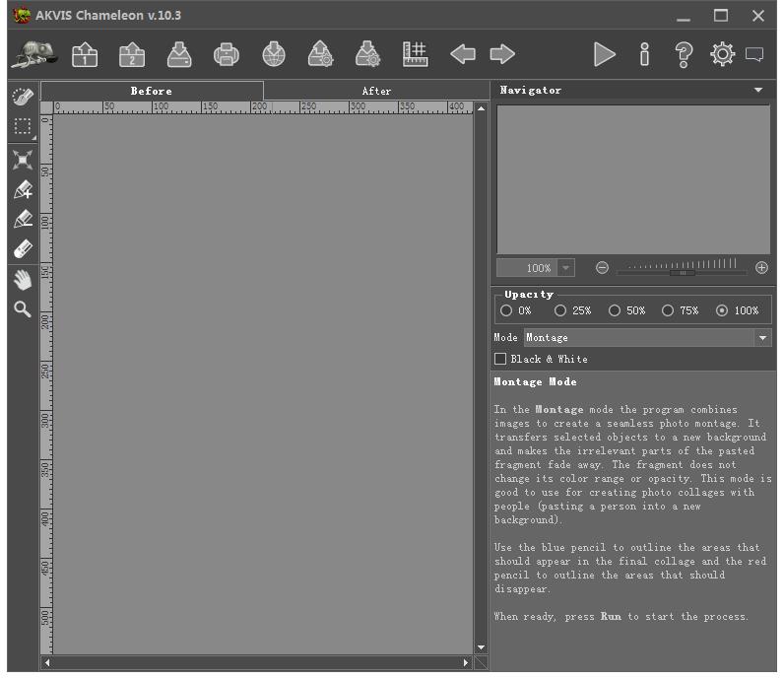
Task: Enable the Black & White checkbox
Action: click(500, 359)
